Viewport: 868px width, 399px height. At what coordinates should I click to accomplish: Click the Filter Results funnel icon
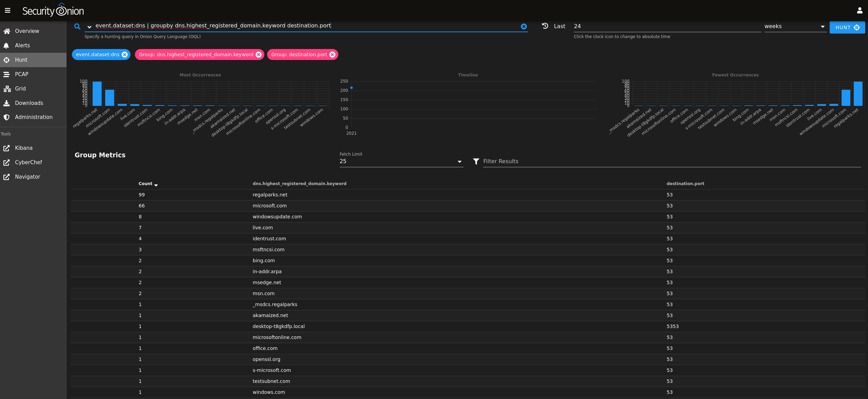click(476, 161)
